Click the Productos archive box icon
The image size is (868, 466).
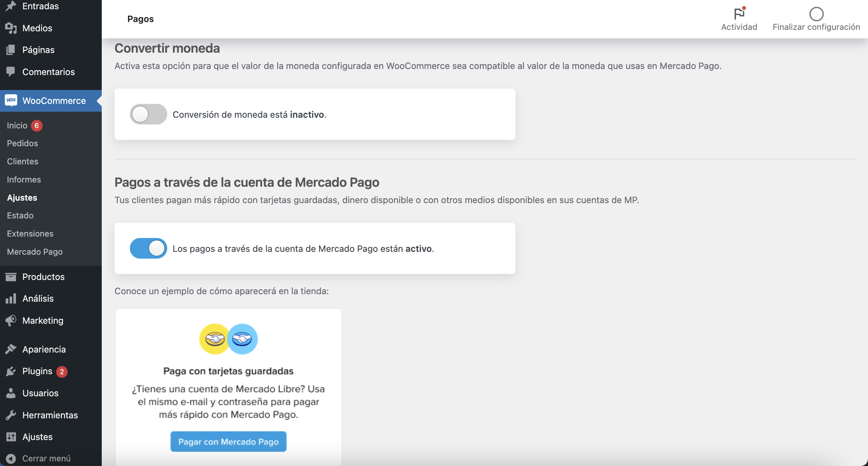click(x=11, y=277)
